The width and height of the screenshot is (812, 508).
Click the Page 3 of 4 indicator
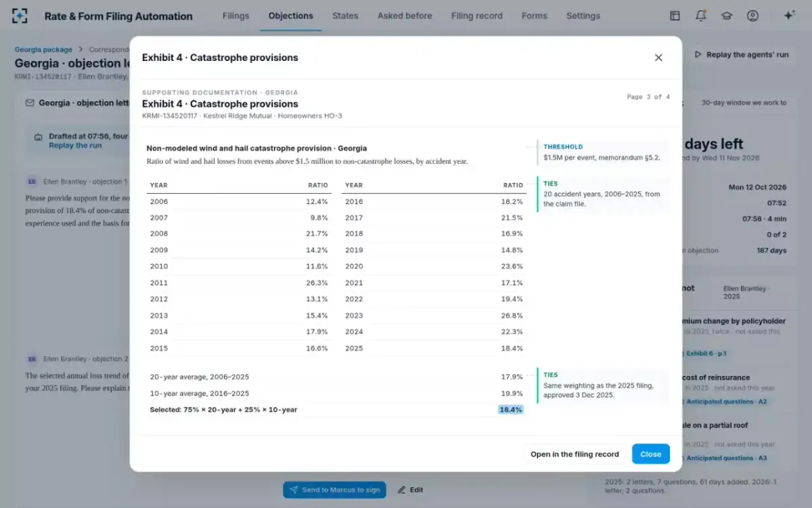tap(648, 97)
